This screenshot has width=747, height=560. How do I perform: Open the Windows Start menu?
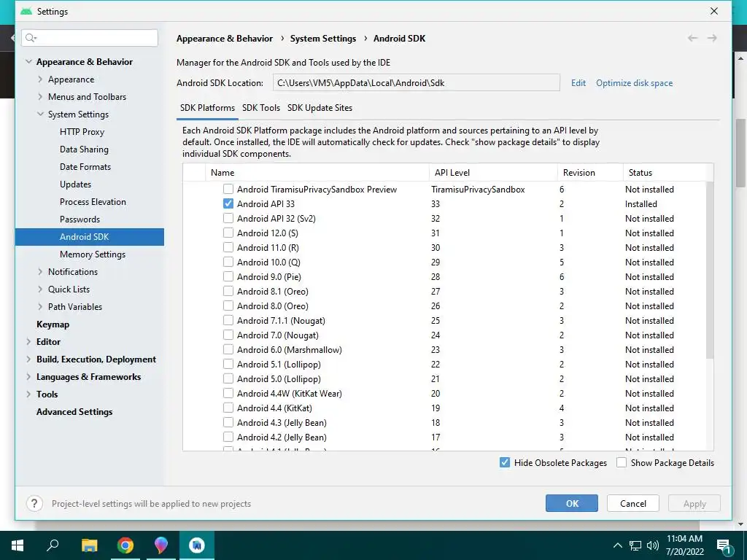tap(18, 545)
